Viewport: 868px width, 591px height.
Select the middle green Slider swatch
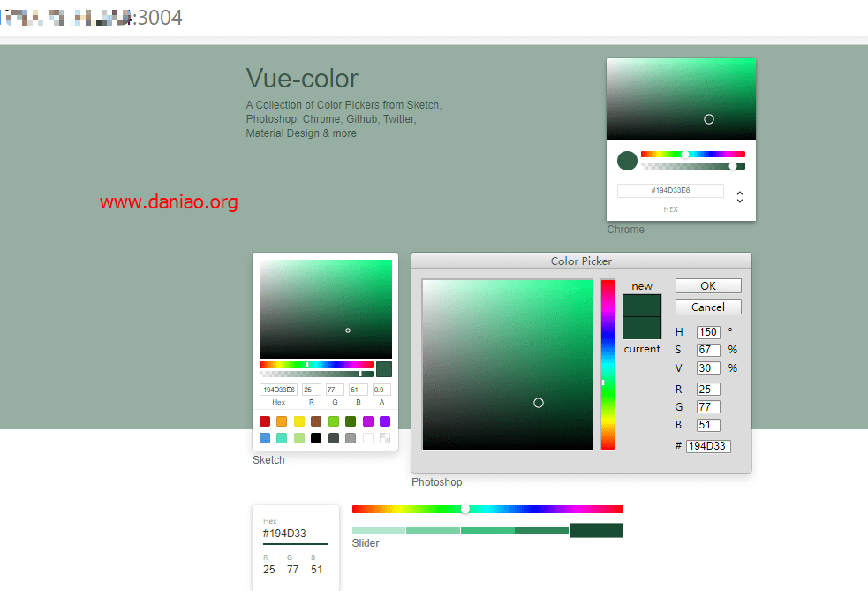point(487,531)
